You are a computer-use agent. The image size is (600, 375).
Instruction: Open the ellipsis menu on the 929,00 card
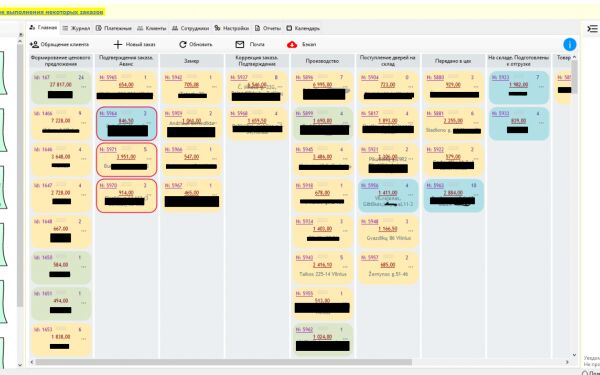pos(476,87)
